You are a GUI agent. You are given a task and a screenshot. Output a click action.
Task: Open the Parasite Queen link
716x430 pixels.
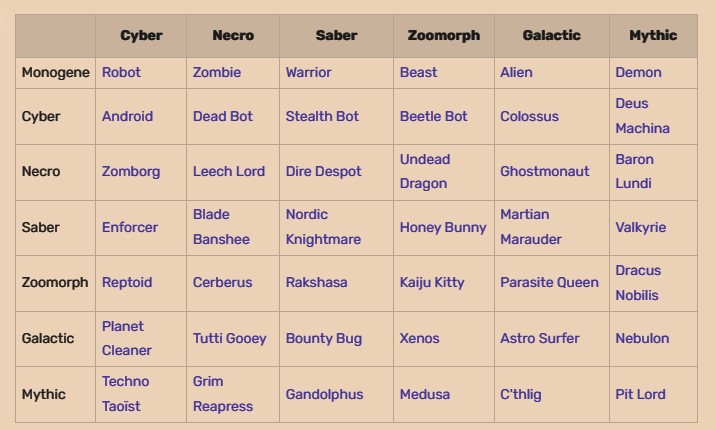[549, 283]
